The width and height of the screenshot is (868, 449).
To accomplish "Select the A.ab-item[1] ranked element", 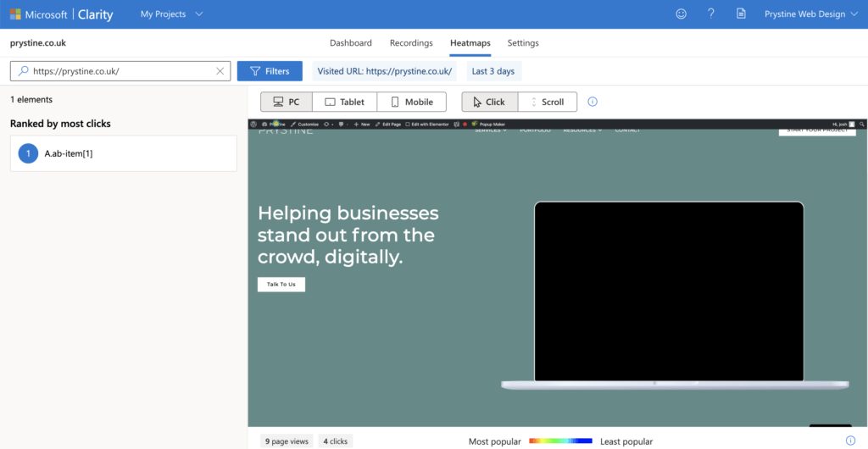I will 124,153.
